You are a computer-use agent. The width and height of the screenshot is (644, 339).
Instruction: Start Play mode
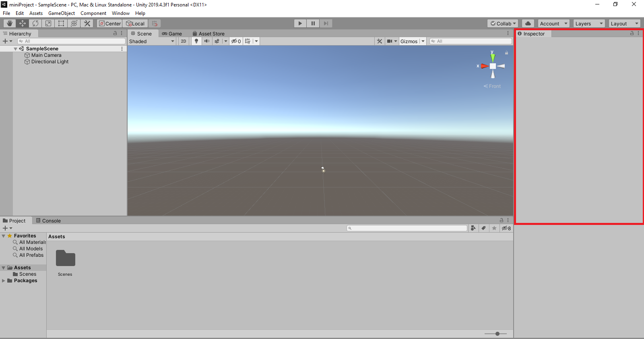[300, 23]
